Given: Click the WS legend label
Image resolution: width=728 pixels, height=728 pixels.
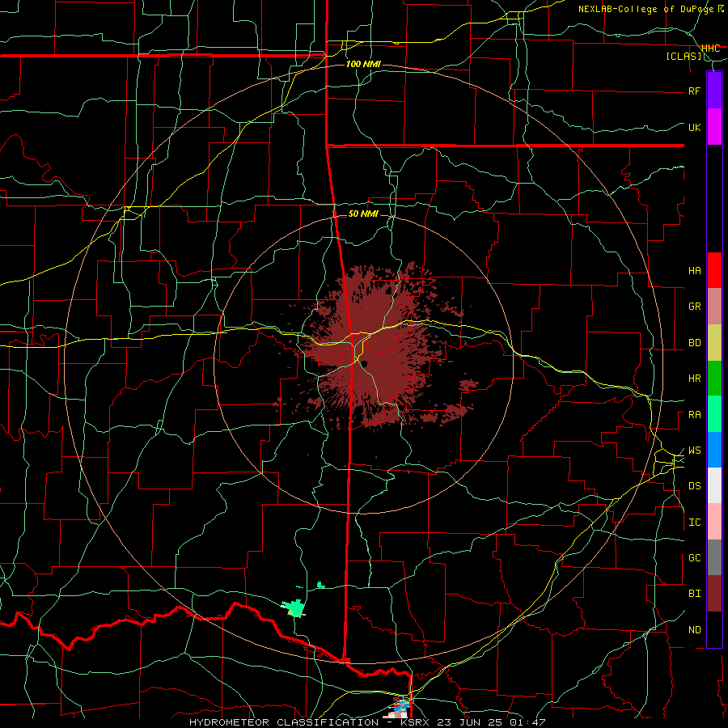Looking at the screenshot, I should tap(694, 451).
